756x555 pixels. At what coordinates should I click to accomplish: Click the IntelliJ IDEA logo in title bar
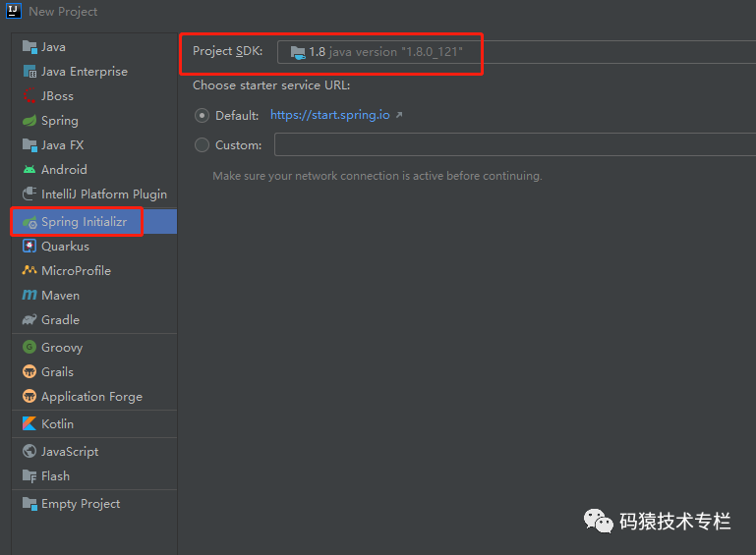click(x=14, y=11)
